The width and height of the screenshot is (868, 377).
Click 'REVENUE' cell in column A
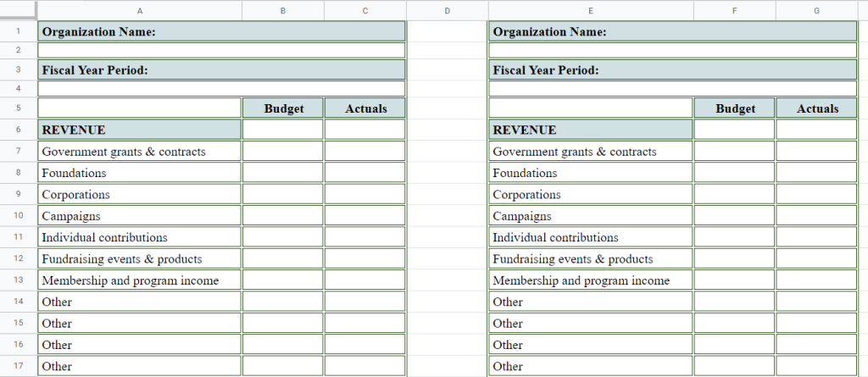coord(140,130)
